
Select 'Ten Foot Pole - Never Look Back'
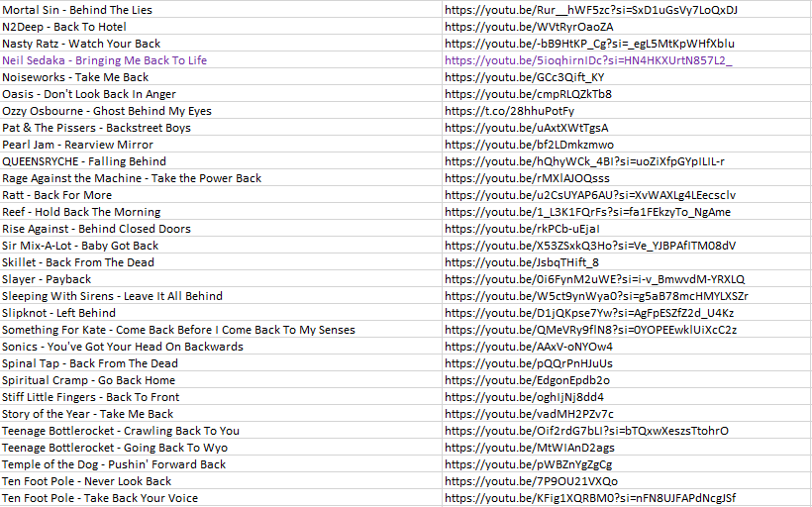[221, 480]
